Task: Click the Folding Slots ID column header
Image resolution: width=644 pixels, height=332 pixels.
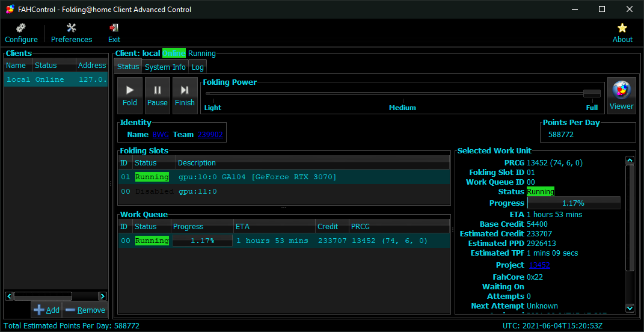Action: click(125, 163)
